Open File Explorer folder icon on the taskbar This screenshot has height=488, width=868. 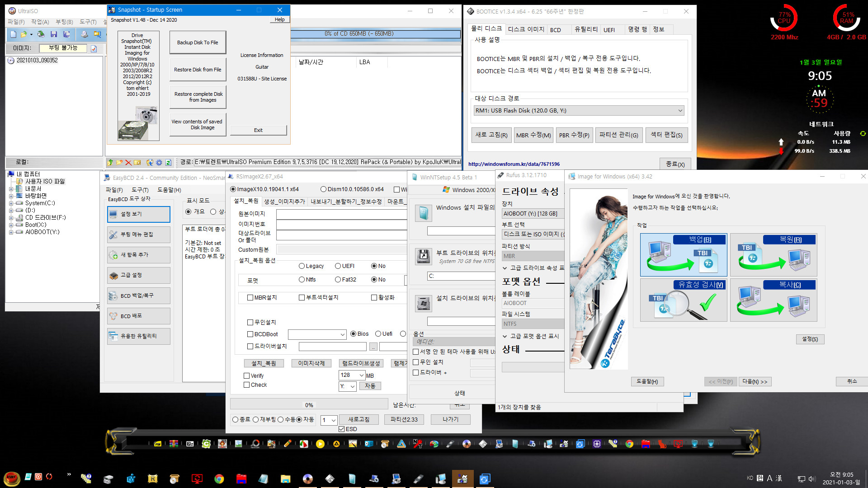tap(285, 479)
